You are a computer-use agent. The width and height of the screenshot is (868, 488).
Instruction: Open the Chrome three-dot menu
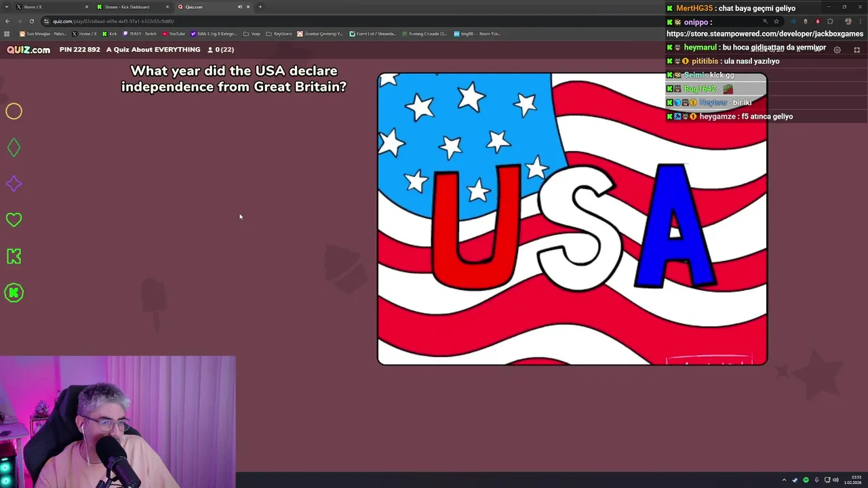pos(861,21)
